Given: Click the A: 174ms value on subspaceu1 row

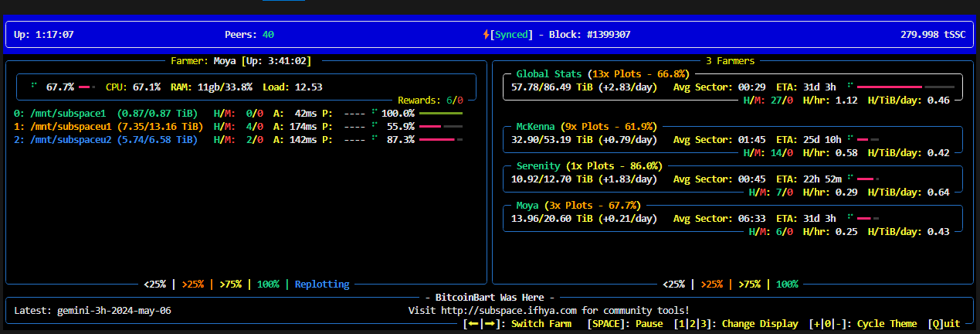Looking at the screenshot, I should click(x=294, y=126).
